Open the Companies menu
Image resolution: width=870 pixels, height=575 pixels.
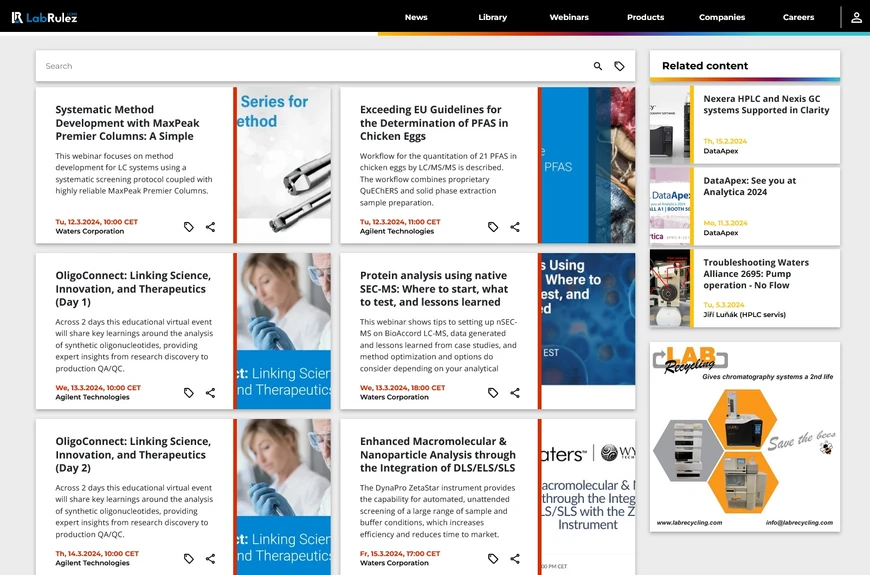click(722, 17)
